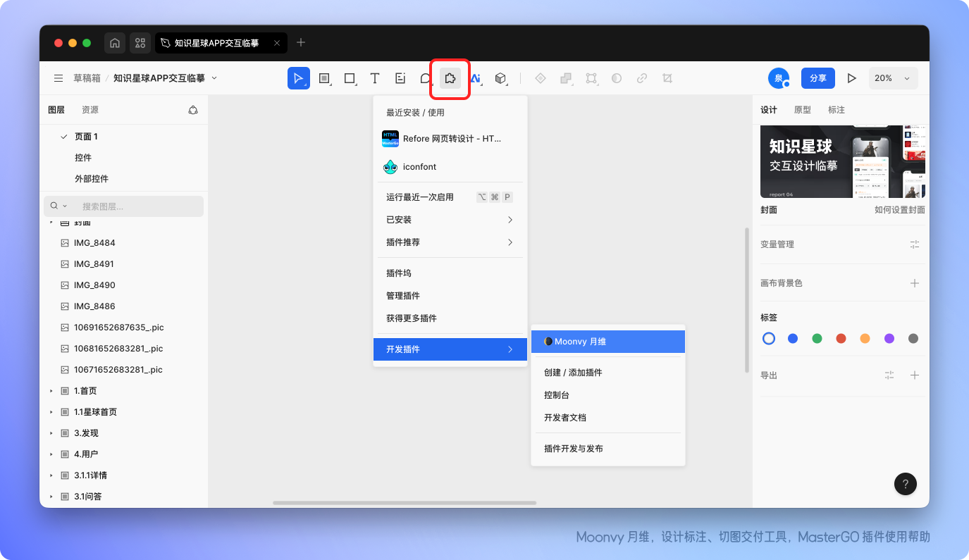Viewport: 969px width, 560px height.
Task: Select the Text tool
Action: 375,78
